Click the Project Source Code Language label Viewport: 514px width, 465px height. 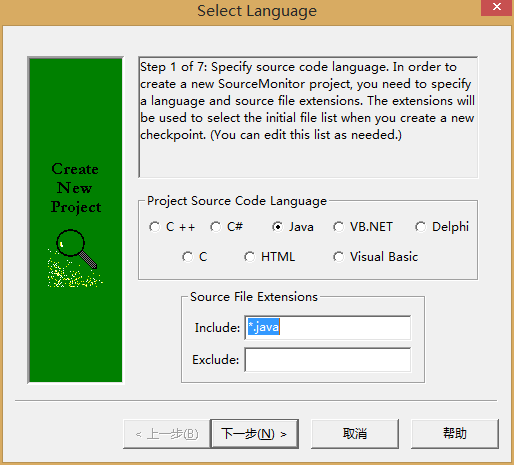(x=237, y=201)
